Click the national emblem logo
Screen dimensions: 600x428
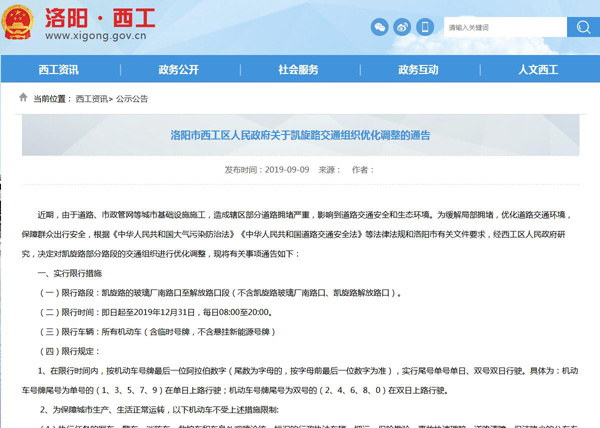(x=17, y=22)
